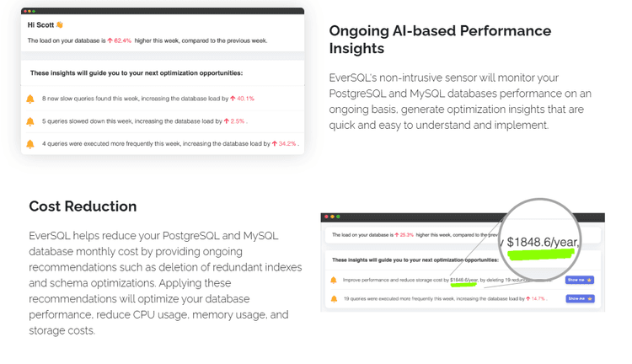Click the red up arrow beside 14.7%
The image size is (632, 364).
tap(528, 298)
